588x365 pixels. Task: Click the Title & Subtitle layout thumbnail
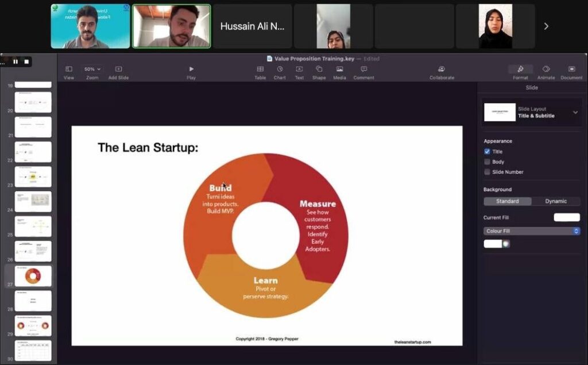[500, 112]
